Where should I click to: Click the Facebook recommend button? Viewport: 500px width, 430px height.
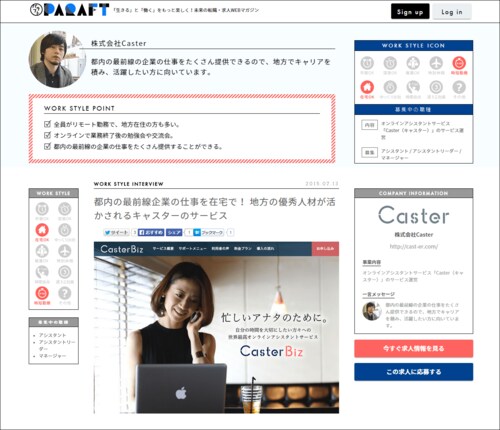pyautogui.click(x=151, y=232)
